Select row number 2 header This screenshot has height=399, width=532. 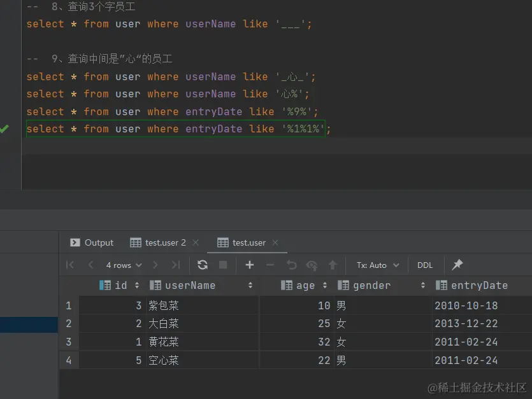tap(69, 324)
